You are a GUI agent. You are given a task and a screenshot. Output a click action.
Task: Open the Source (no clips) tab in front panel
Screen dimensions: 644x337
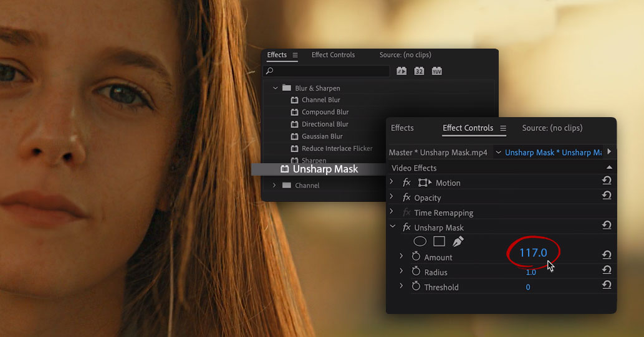click(x=552, y=128)
